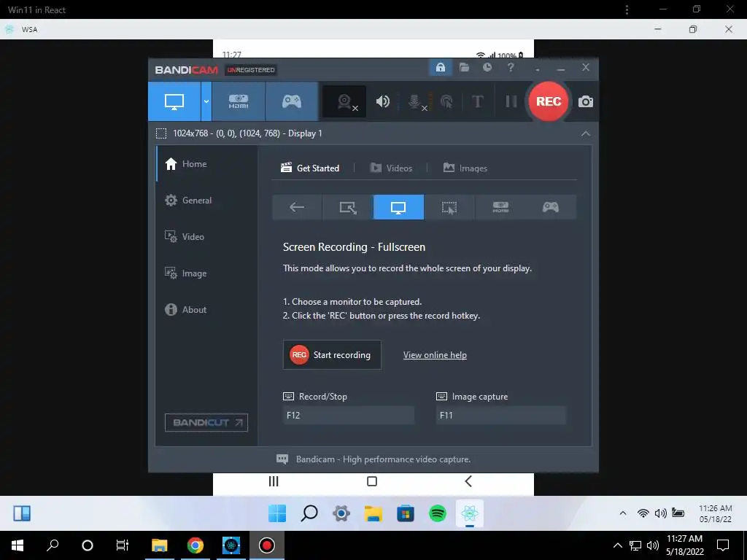Open the scheduled recording clock icon
The width and height of the screenshot is (747, 560).
[487, 68]
